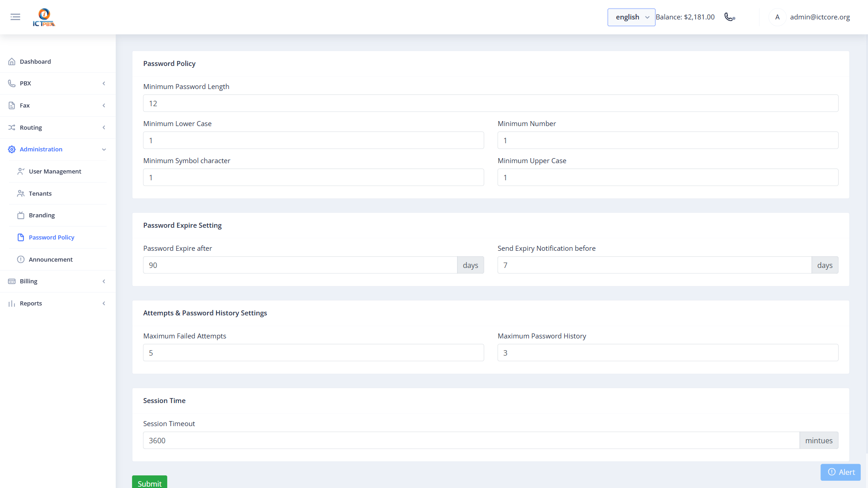Click the ICTPBX logo
The image size is (868, 488).
pos(44,17)
